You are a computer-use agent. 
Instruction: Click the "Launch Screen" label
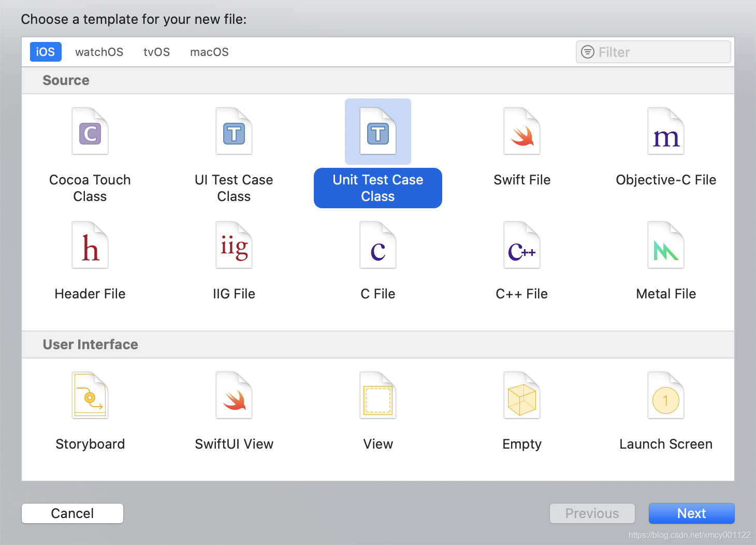click(x=666, y=444)
